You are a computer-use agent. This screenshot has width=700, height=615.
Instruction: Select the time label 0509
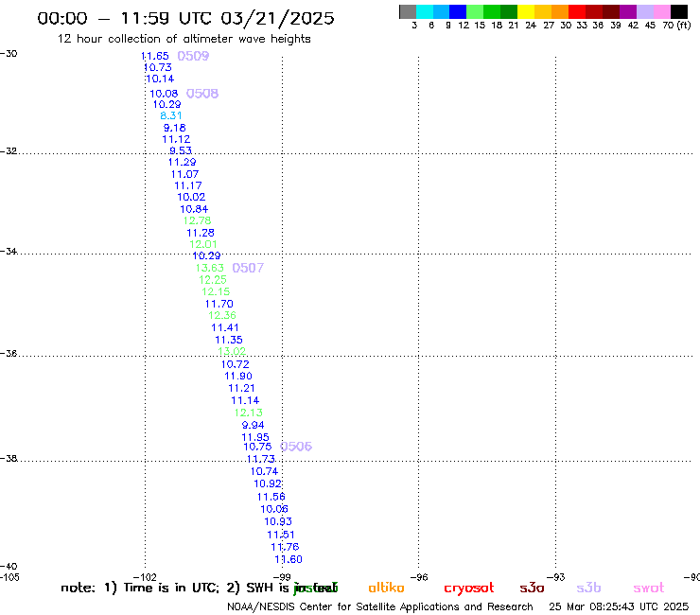(193, 56)
